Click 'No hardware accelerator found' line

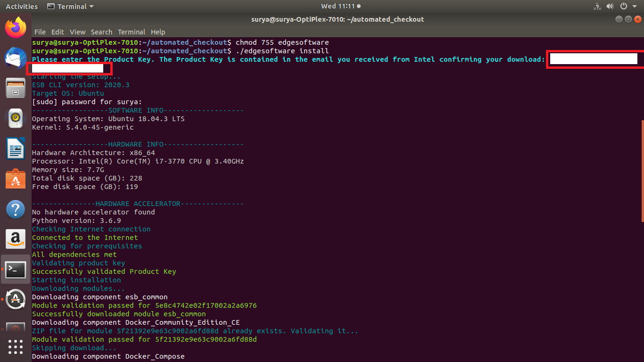[x=93, y=212]
